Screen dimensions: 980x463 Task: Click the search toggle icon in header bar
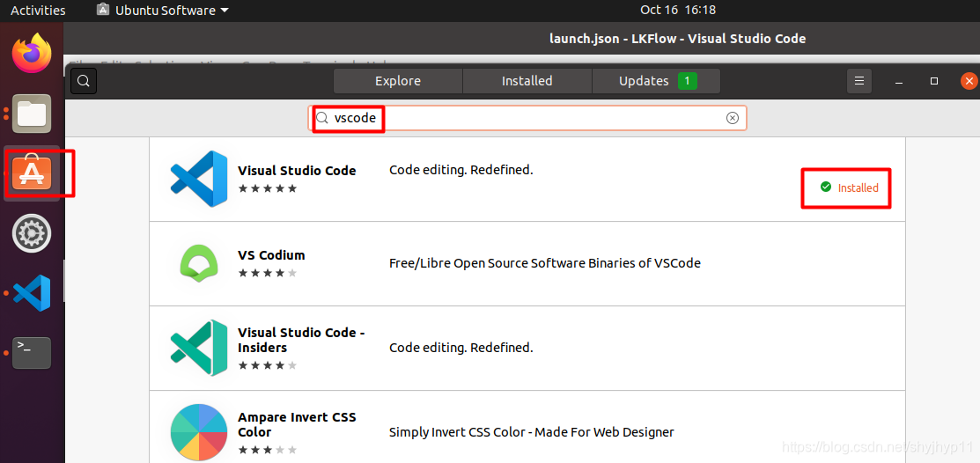(x=84, y=81)
